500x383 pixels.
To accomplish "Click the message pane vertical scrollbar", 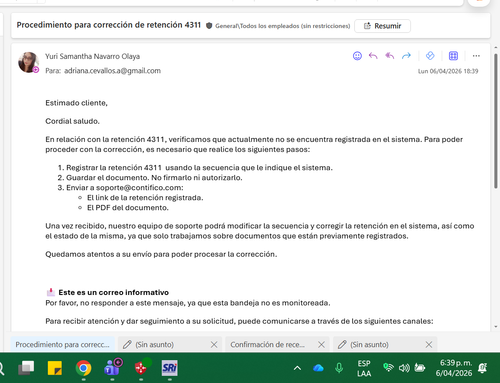I will 496,121.
